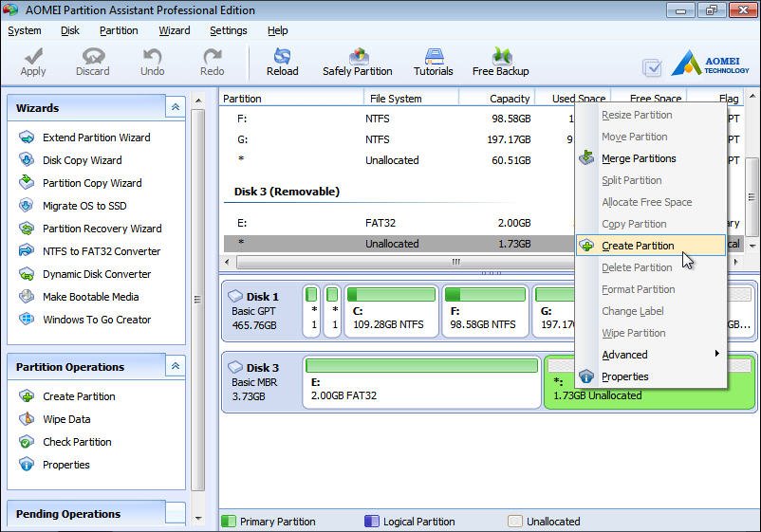Open Make Bootable Media
Viewport: 761px width, 532px height.
tap(91, 297)
